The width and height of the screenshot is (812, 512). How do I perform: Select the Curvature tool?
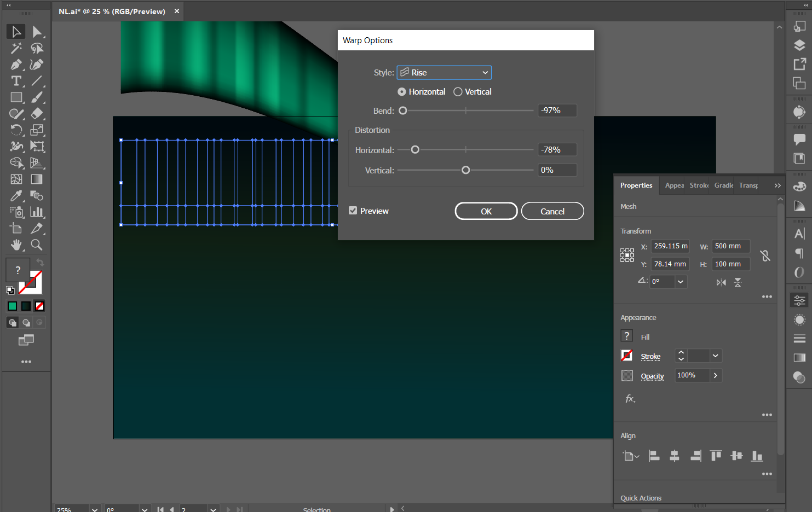pos(37,65)
